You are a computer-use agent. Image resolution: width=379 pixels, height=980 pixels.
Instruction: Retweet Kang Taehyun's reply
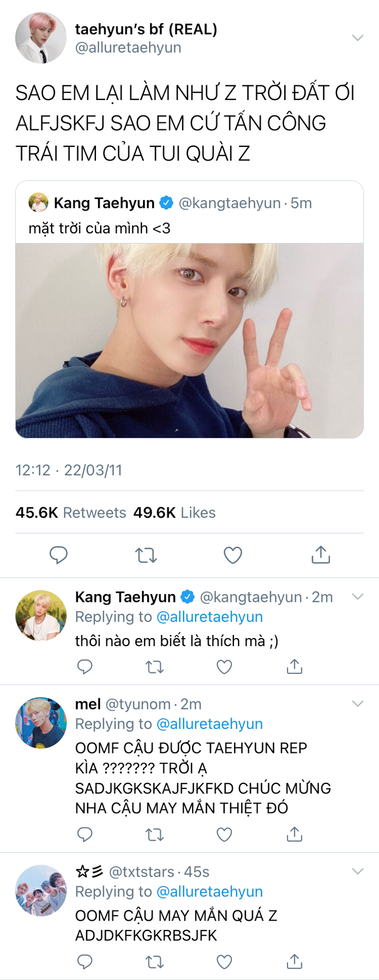155,667
